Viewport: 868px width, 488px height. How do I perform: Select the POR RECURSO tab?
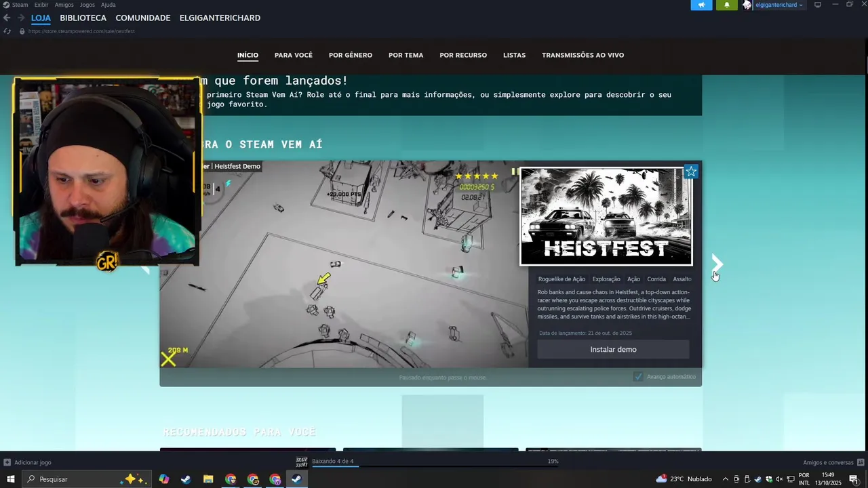pyautogui.click(x=463, y=55)
